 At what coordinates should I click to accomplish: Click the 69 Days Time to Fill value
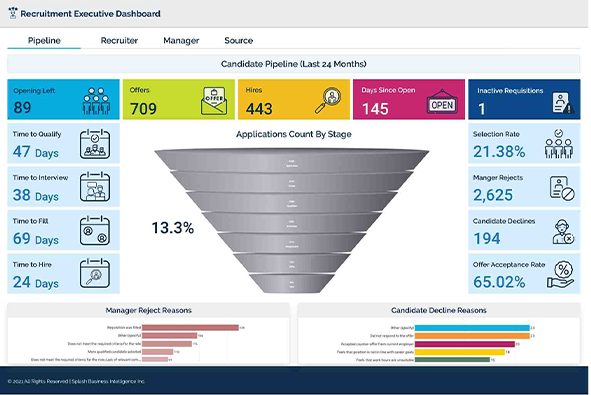tap(36, 239)
